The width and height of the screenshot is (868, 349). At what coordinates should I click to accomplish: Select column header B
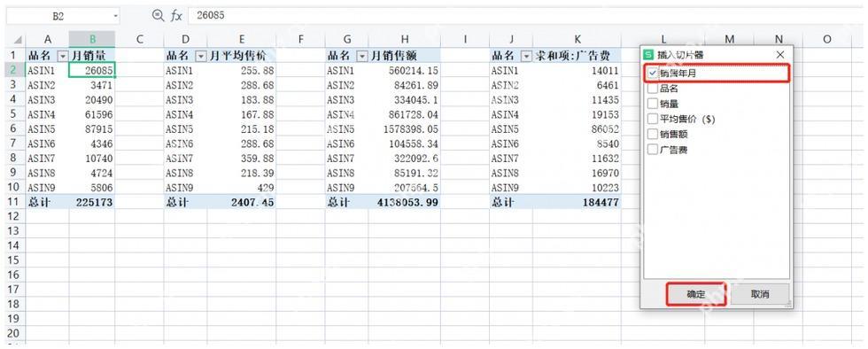92,39
